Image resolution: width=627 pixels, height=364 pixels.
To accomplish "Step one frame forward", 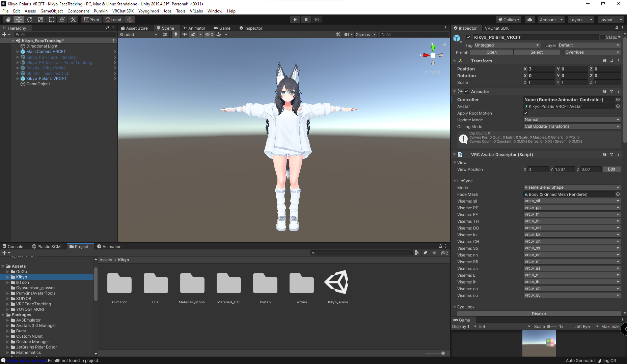I will (x=317, y=20).
